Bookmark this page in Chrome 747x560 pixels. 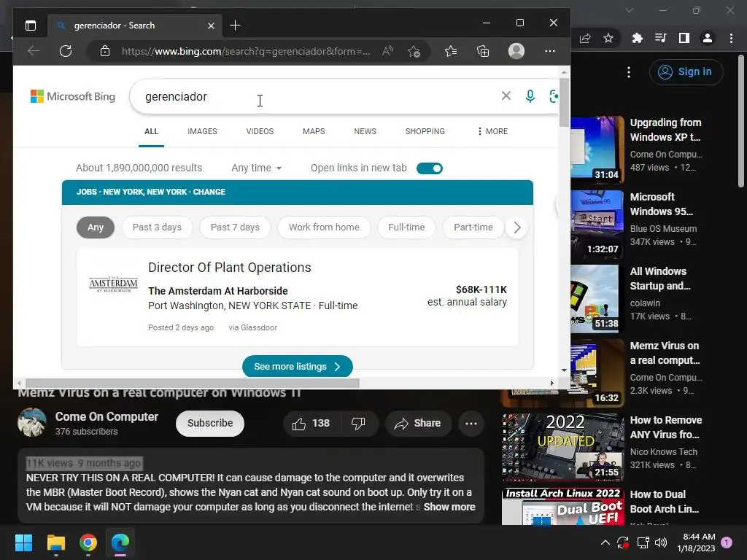[x=608, y=38]
